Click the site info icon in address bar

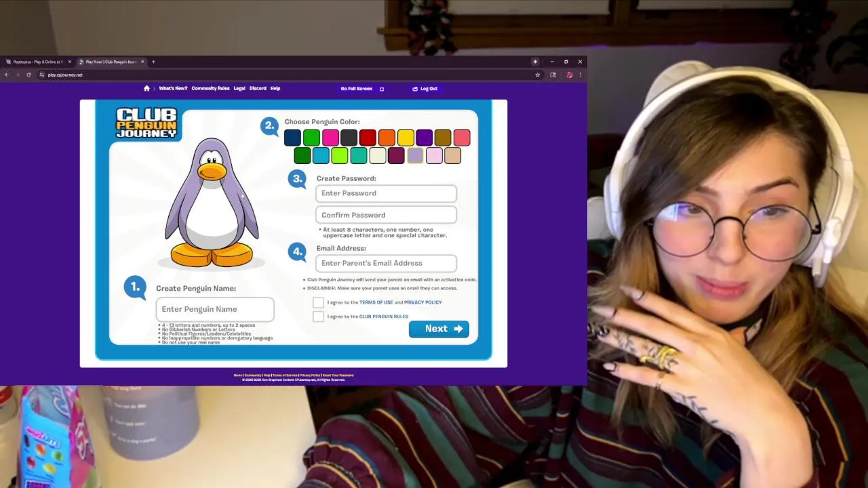tap(42, 75)
